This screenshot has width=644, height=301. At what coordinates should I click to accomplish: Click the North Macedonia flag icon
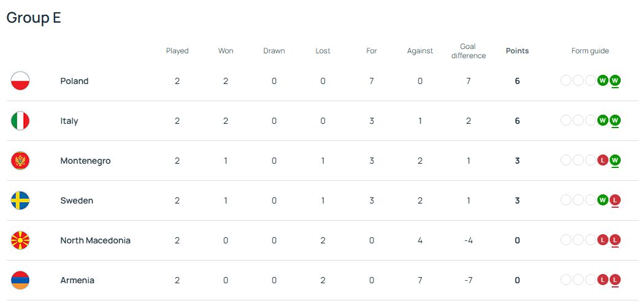coord(20,240)
